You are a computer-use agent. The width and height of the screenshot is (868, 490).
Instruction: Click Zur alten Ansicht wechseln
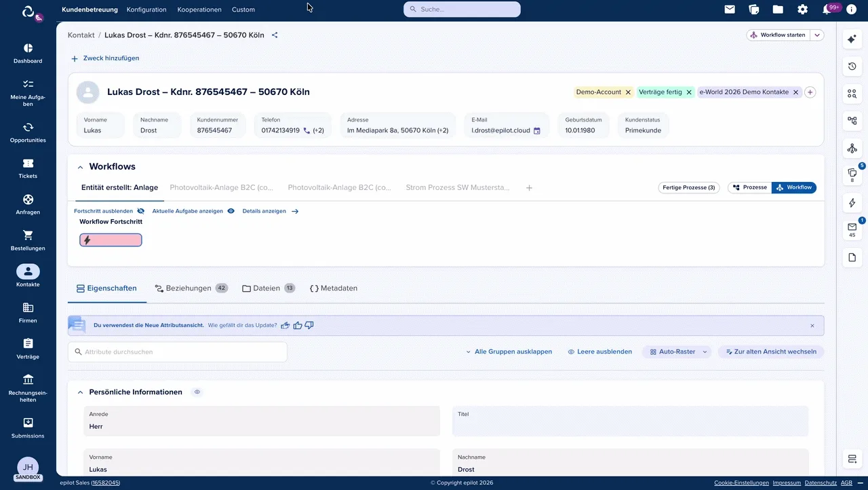tap(771, 352)
